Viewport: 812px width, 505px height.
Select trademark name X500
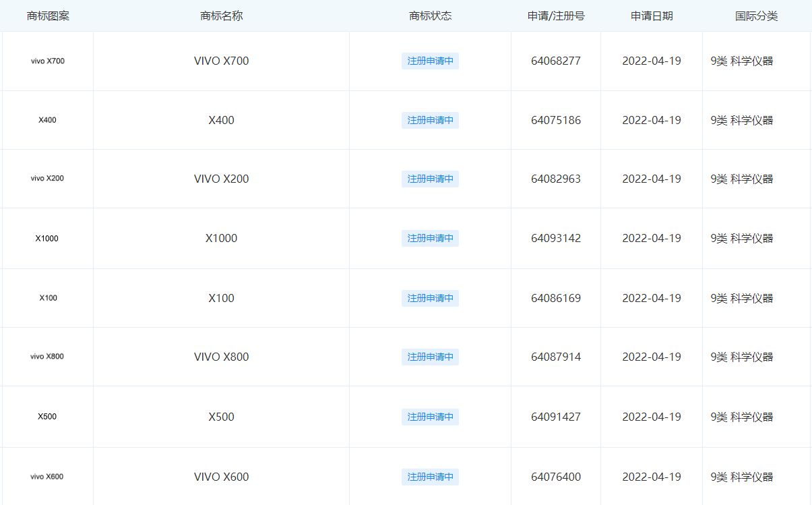pyautogui.click(x=222, y=417)
